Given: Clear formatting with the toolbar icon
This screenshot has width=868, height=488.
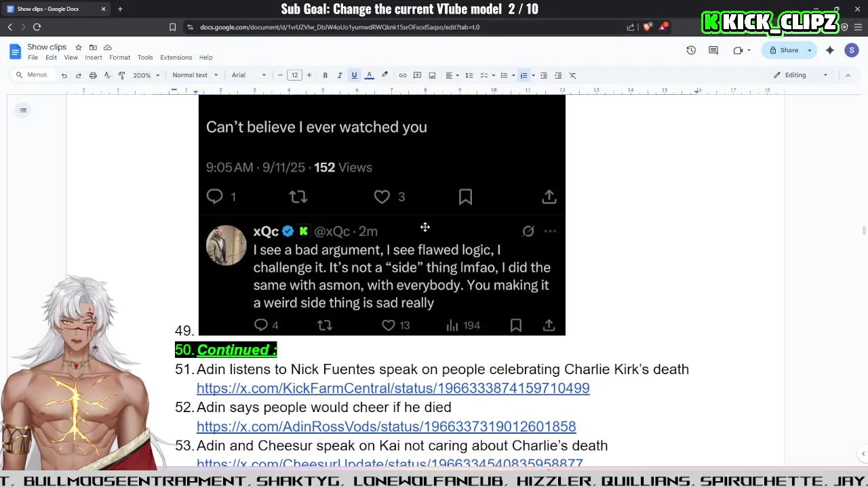Looking at the screenshot, I should pos(573,75).
